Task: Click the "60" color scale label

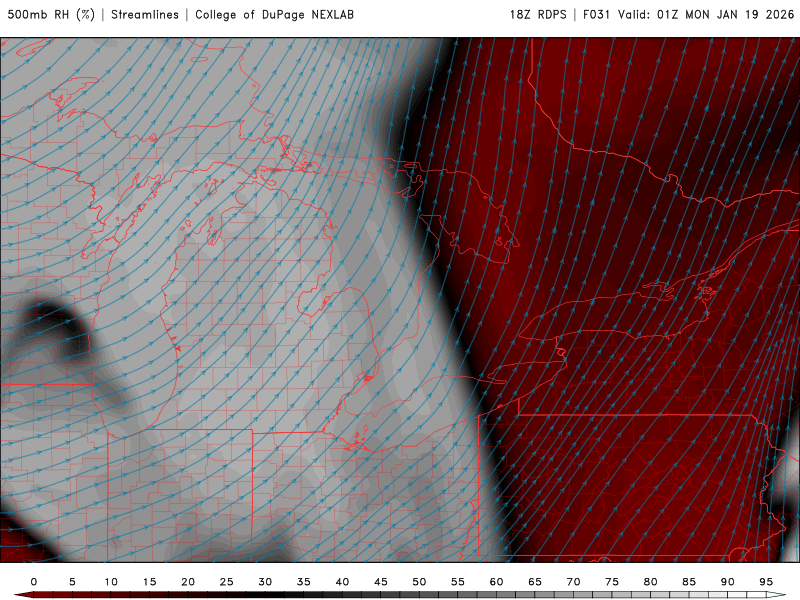Action: click(496, 582)
